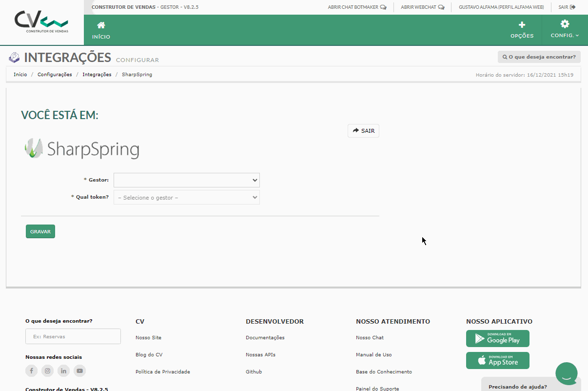Click the Integrações page title icon
Screen dimensions: 588x391
tap(14, 57)
